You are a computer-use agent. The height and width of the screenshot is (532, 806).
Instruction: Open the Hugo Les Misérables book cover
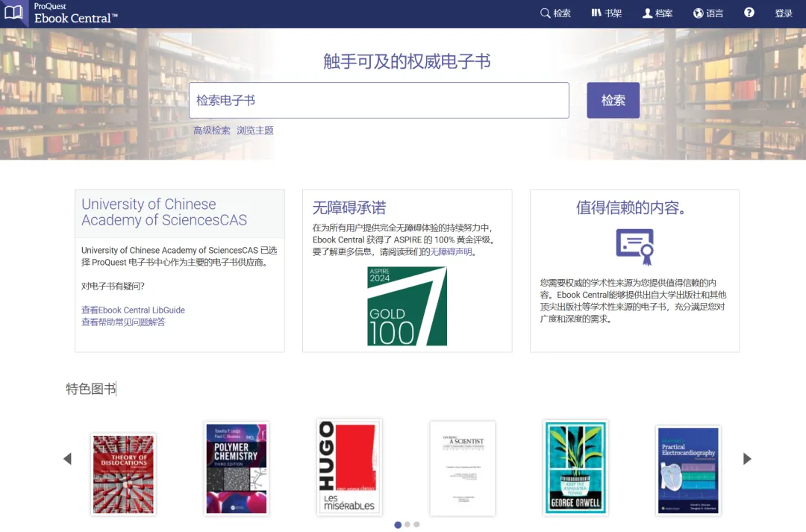point(349,467)
